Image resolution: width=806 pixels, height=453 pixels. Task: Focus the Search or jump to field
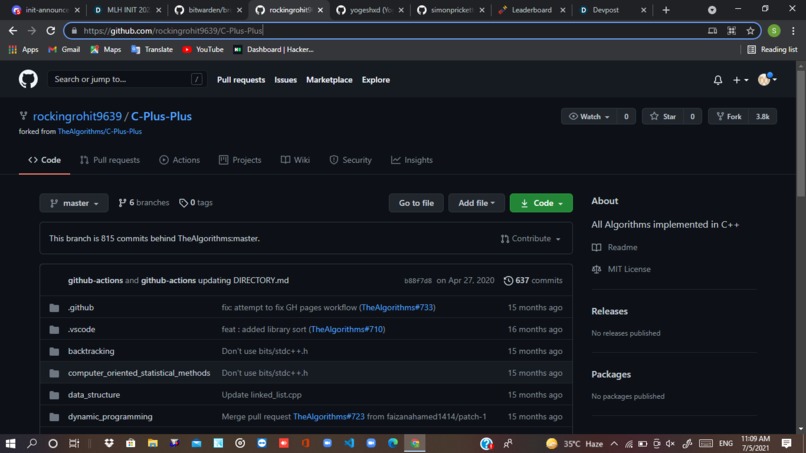[127, 79]
